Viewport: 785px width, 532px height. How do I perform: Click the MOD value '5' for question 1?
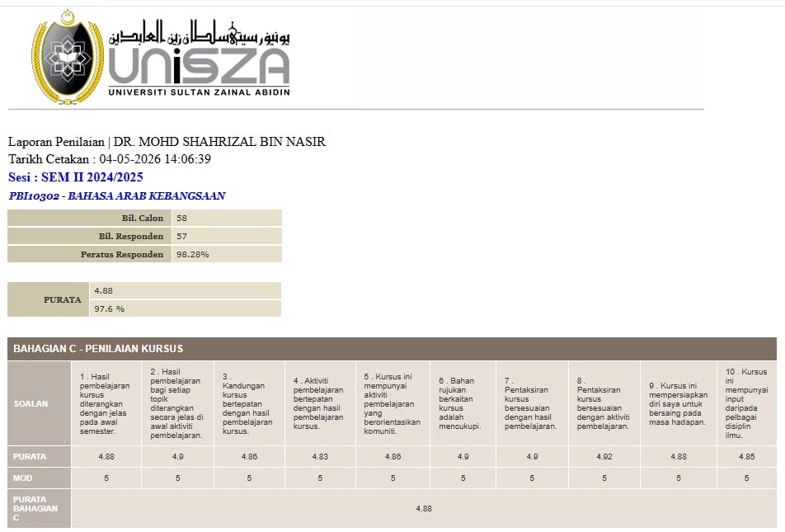[x=106, y=478]
